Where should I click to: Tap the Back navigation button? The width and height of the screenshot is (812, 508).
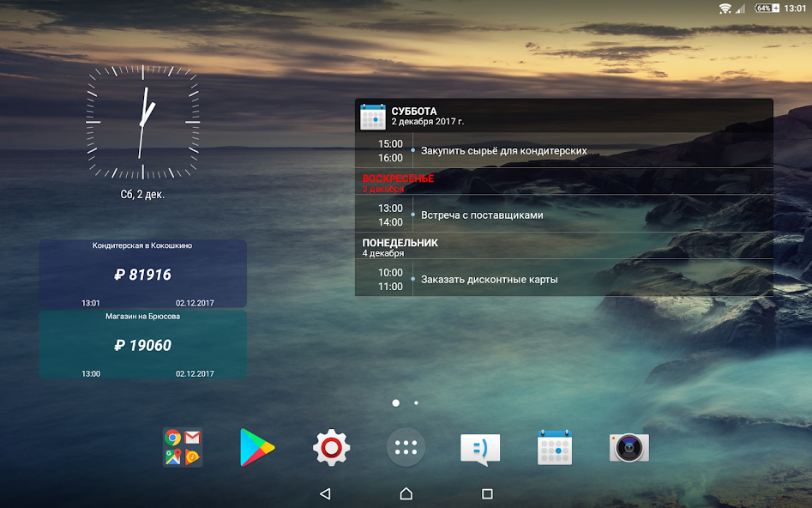[x=325, y=493]
